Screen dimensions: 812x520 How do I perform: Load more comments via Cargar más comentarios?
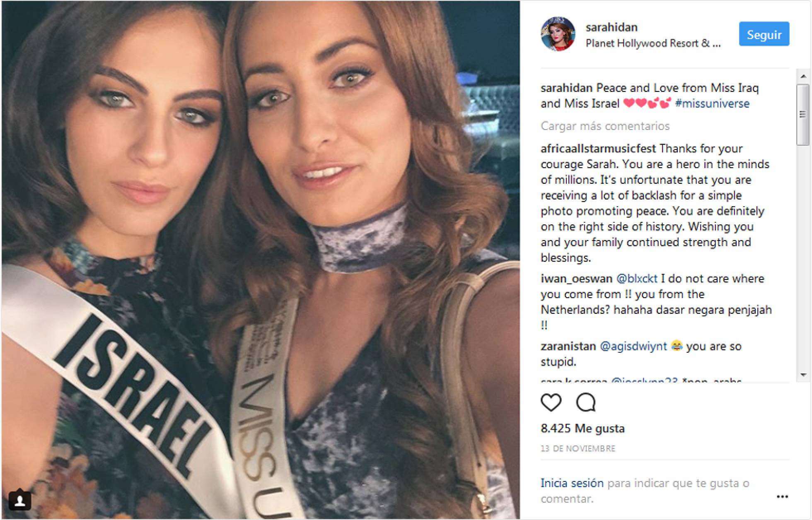(x=605, y=126)
